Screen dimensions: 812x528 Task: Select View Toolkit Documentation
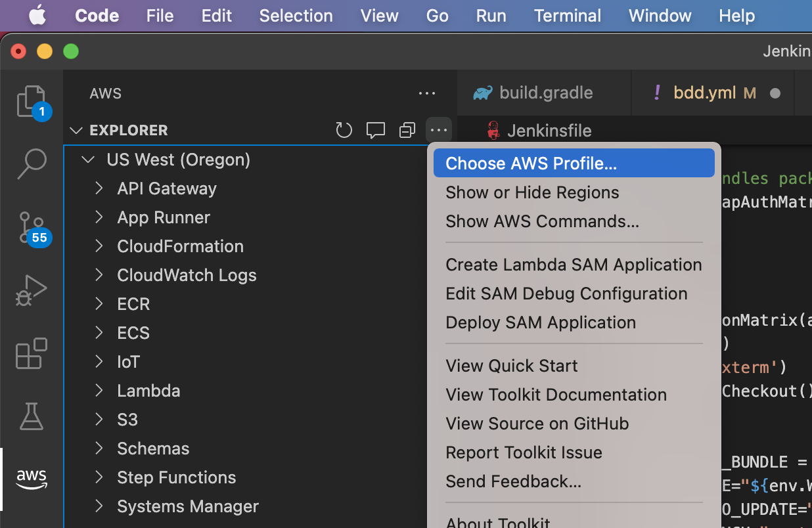[574, 395]
